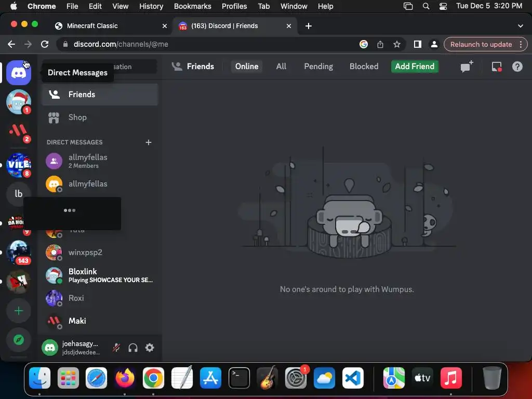The image size is (532, 399).
Task: Open the red slashes server with badge 2
Action: click(19, 131)
